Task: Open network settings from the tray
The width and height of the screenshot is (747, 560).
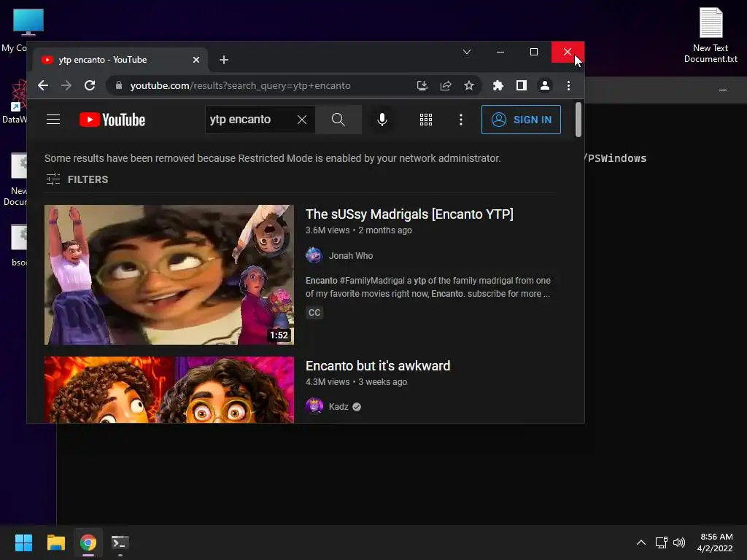Action: tap(661, 542)
